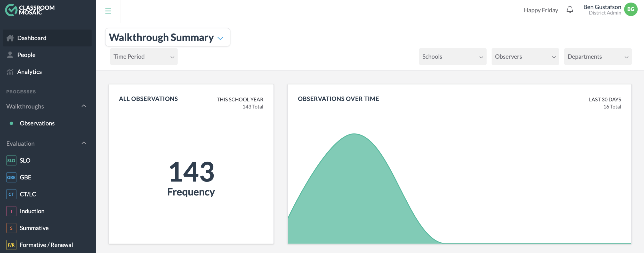
Task: Click the SLO evaluation icon
Action: [x=11, y=160]
